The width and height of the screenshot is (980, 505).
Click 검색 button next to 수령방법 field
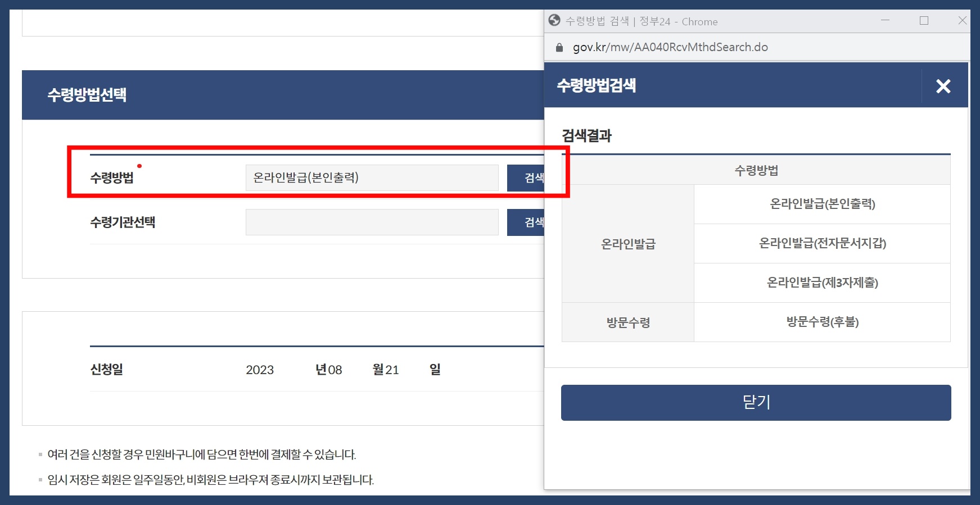[x=526, y=178]
